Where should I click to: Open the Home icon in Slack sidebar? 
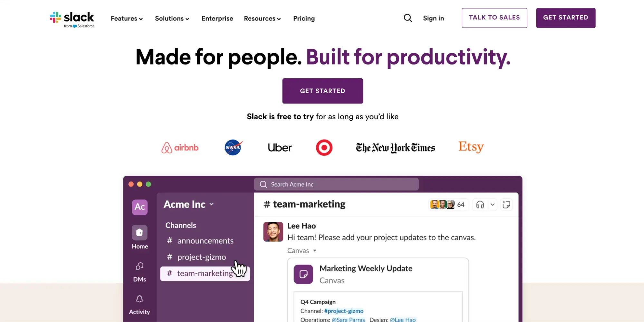139,233
